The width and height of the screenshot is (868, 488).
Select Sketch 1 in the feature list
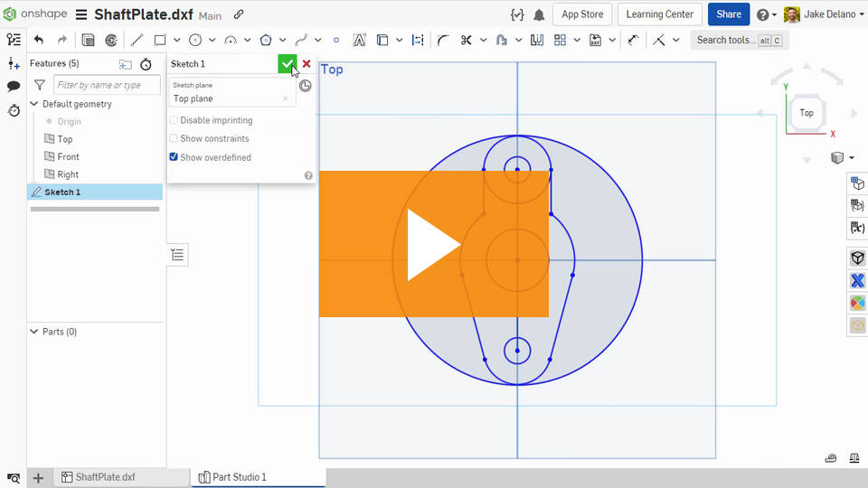coord(95,192)
